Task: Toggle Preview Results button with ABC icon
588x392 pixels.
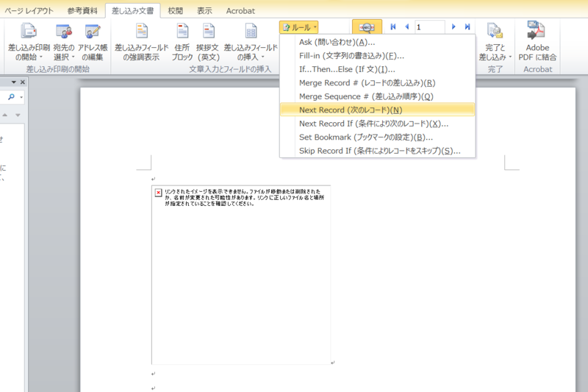Action: click(x=367, y=27)
